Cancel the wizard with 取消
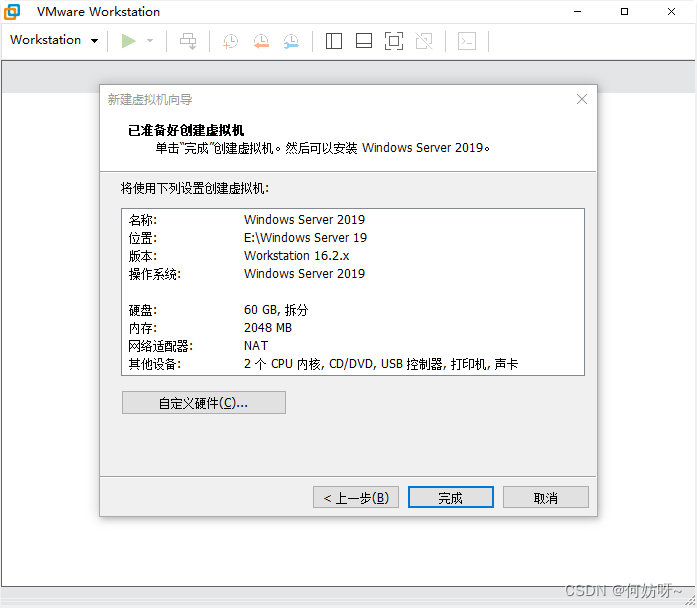 click(546, 497)
